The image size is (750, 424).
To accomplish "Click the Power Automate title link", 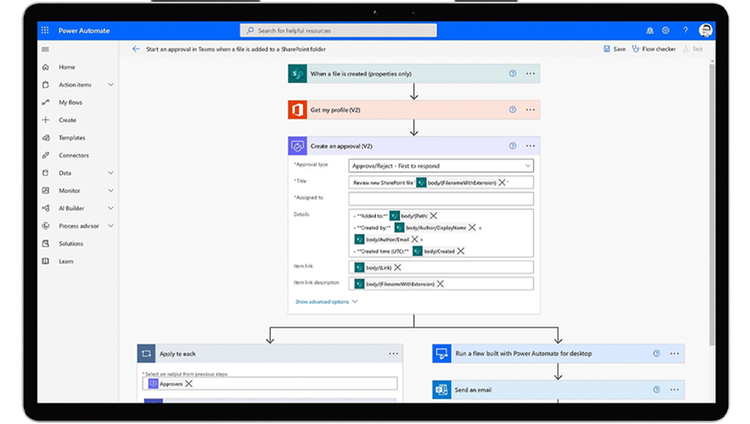I will tap(84, 30).
